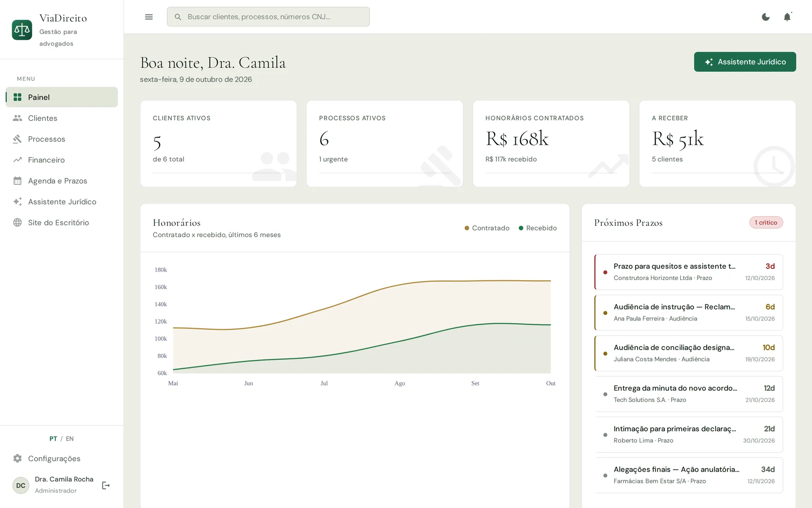Navigate to Financeiro section
Image resolution: width=812 pixels, height=508 pixels.
pyautogui.click(x=62, y=160)
